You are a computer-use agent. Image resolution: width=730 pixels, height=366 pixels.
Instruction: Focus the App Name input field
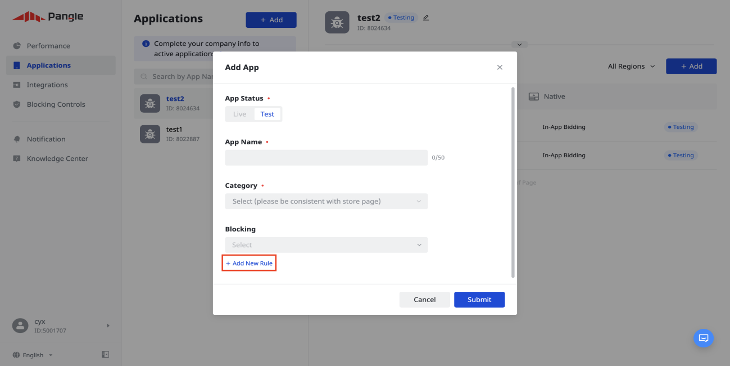coord(326,157)
